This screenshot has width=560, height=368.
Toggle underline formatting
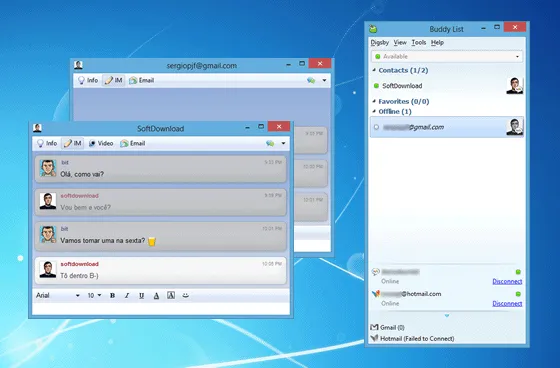(141, 295)
